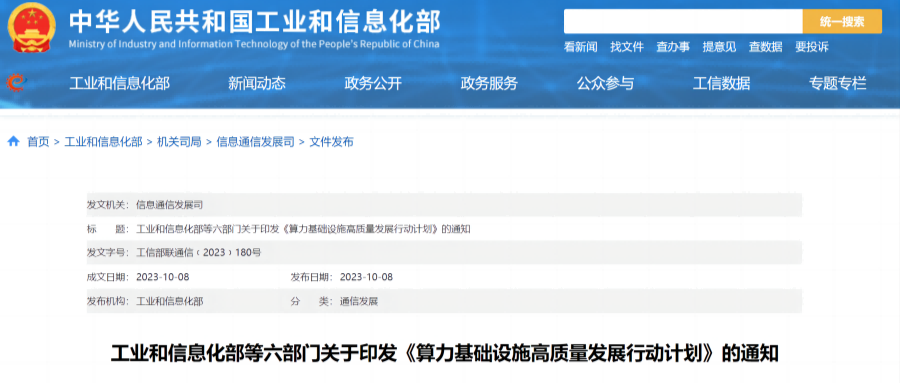Open the 提意见 quick link

[719, 48]
